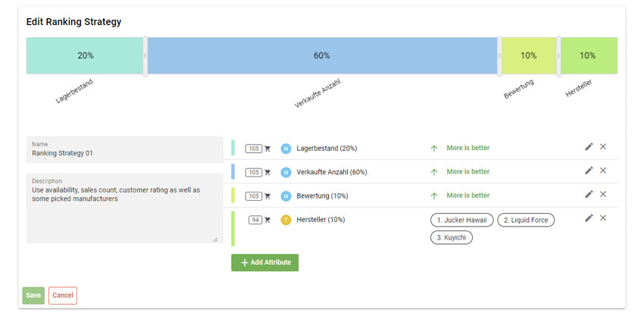Save the ranking strategy
Viewport: 644px width, 316px height.
[x=33, y=296]
